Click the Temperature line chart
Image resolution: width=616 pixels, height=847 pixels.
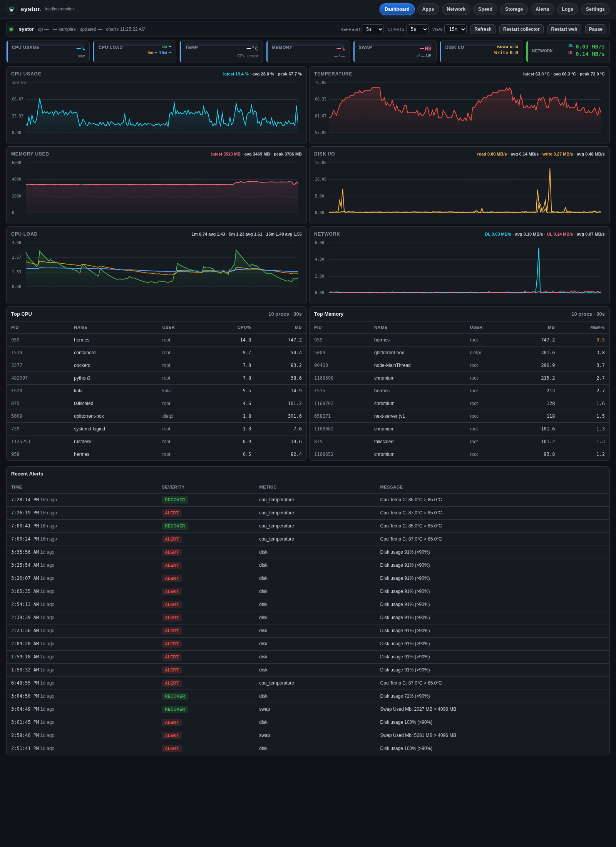[x=459, y=109]
